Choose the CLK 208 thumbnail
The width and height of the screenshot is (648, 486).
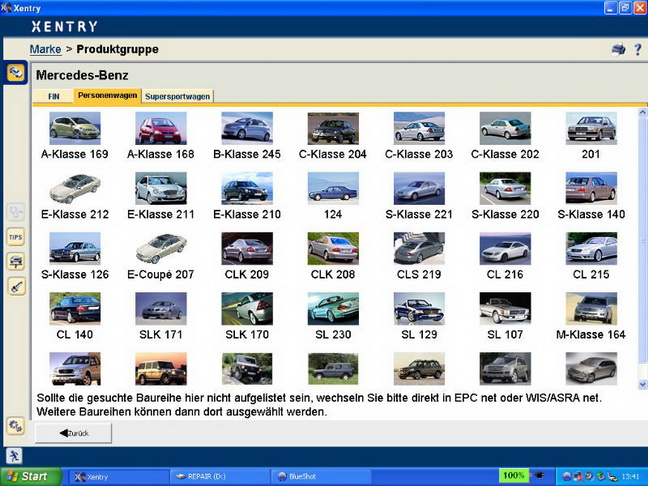(x=333, y=248)
